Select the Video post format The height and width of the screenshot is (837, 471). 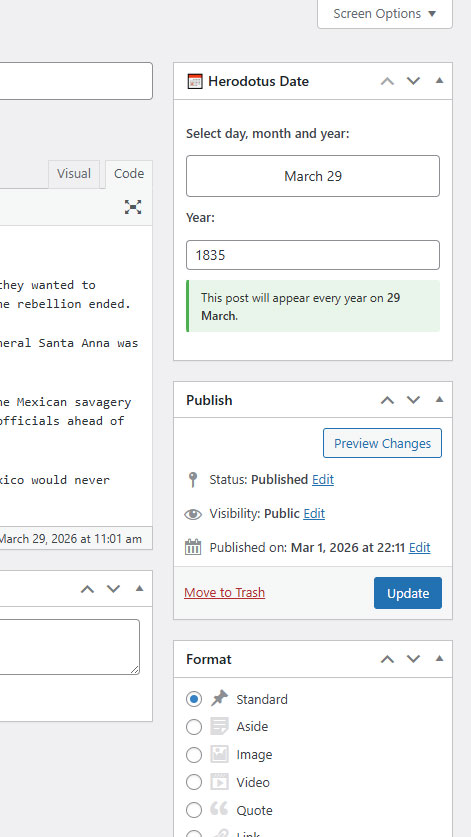(x=194, y=782)
